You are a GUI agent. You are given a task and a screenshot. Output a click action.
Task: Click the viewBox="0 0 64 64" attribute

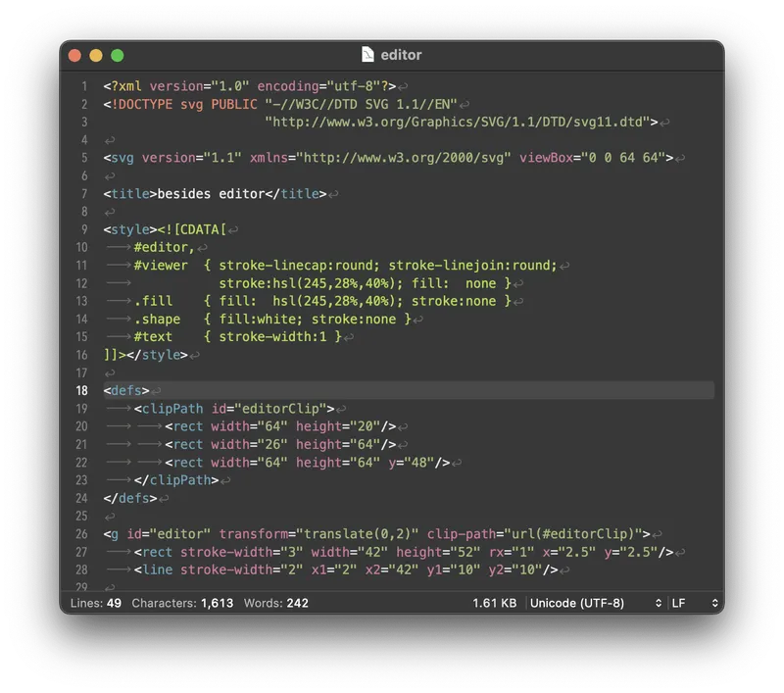pos(593,158)
